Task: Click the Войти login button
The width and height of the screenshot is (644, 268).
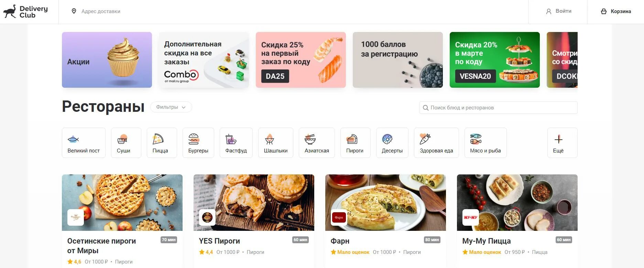Action: (x=559, y=11)
